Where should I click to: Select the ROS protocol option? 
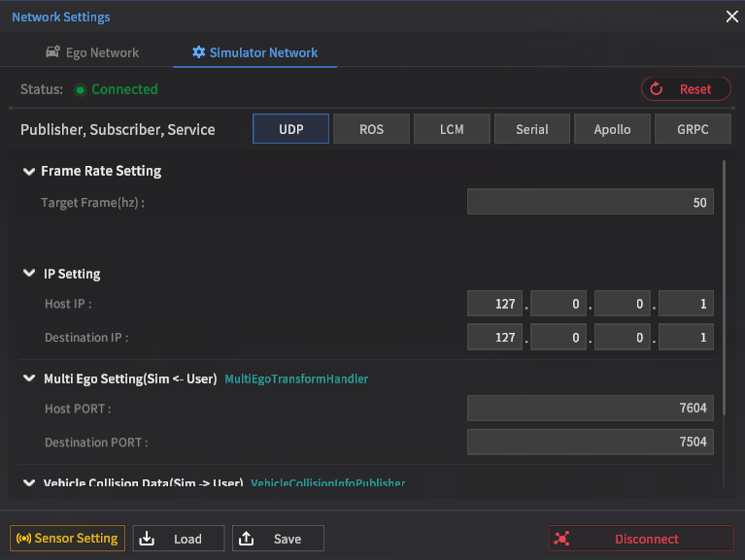tap(371, 129)
